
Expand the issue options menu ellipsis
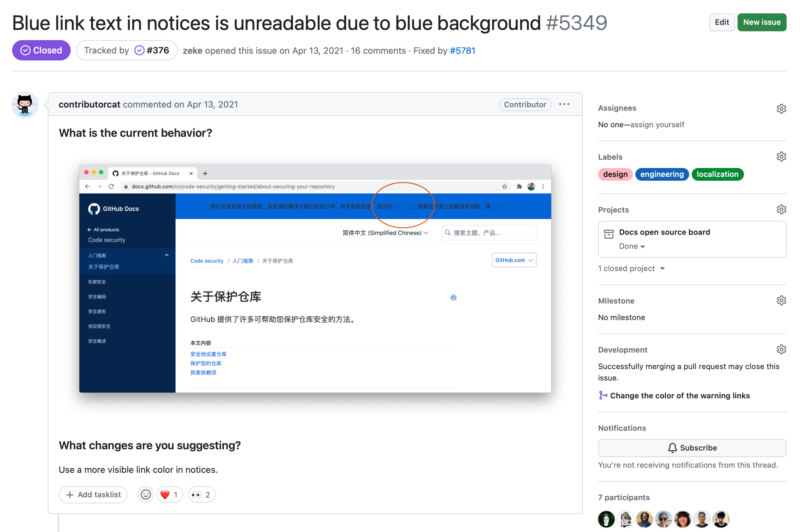(x=565, y=104)
